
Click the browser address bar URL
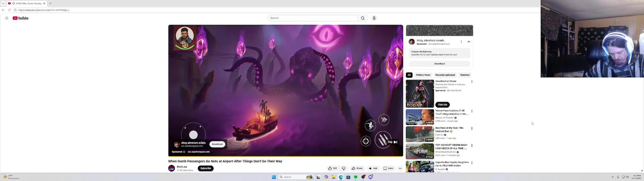(x=44, y=10)
